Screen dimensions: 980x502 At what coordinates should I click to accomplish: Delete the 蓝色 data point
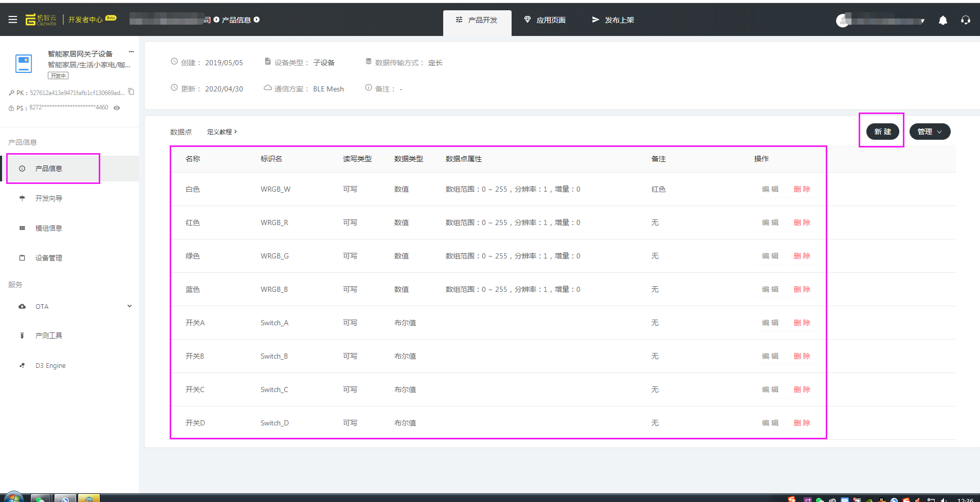coord(802,289)
